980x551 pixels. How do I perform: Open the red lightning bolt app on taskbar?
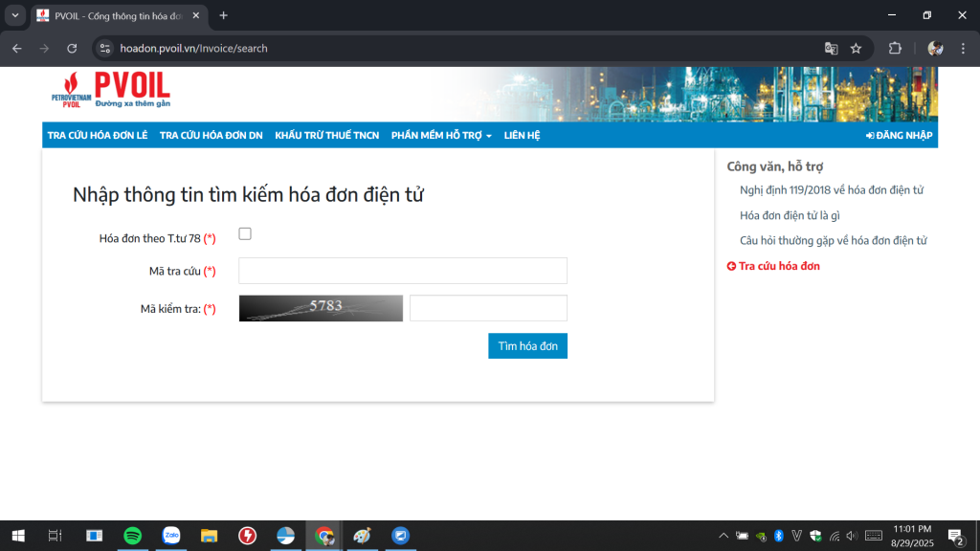pyautogui.click(x=248, y=536)
